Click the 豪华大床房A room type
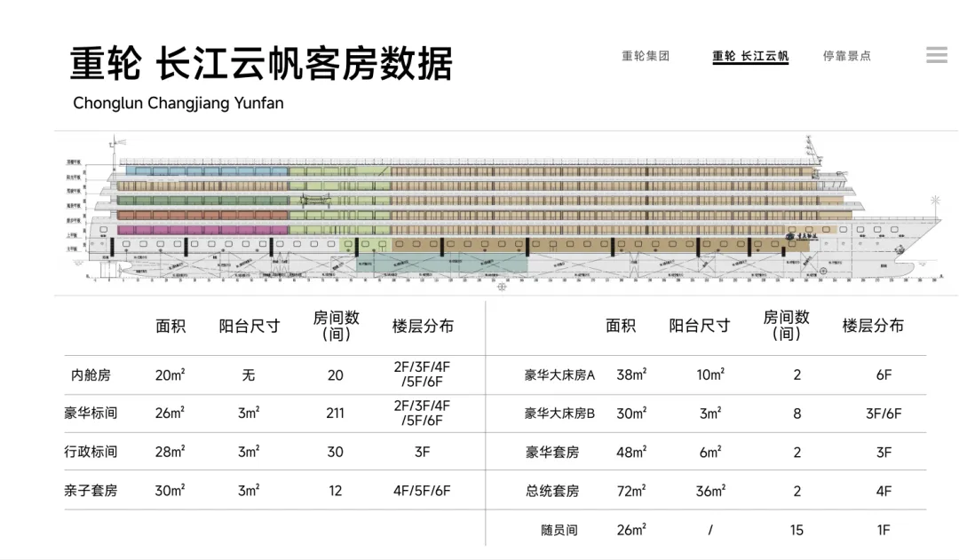The image size is (959, 560). (x=559, y=375)
